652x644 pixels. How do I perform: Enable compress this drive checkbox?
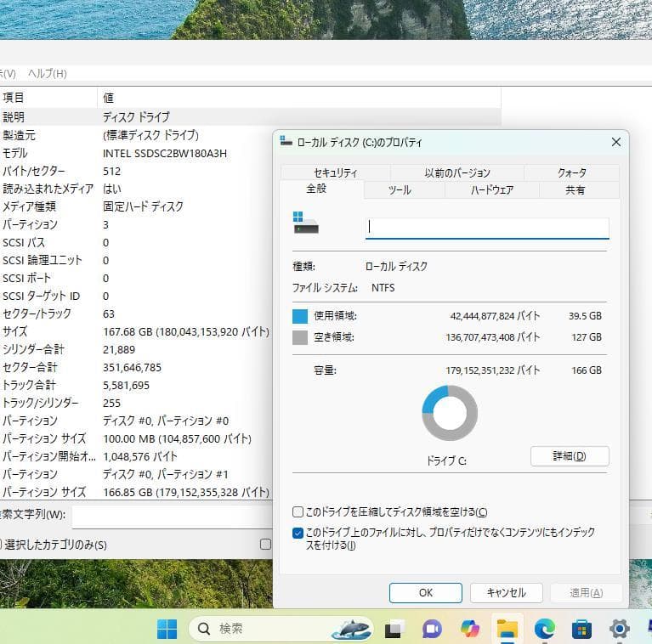[x=298, y=511]
